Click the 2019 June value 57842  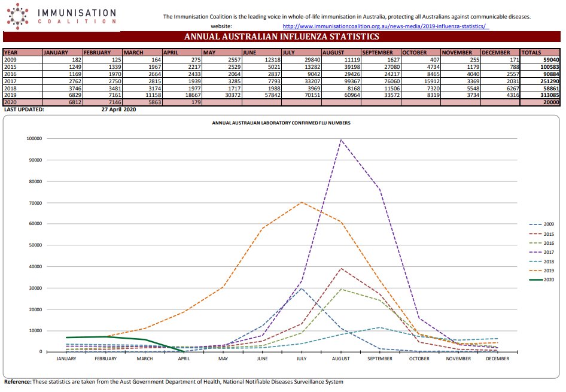(261, 95)
